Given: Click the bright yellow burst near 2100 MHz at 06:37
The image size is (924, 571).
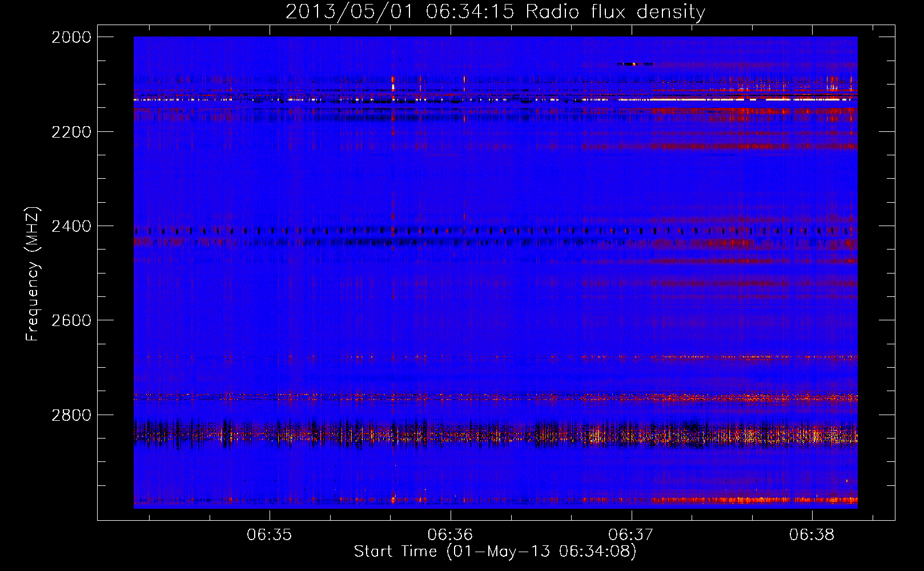Looking at the screenshot, I should pos(634,64).
